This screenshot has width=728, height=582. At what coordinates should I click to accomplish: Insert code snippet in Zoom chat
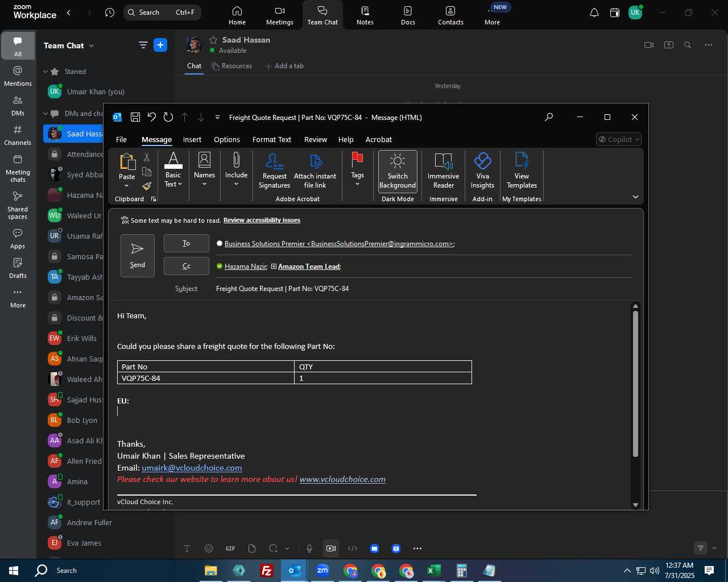pos(353,548)
